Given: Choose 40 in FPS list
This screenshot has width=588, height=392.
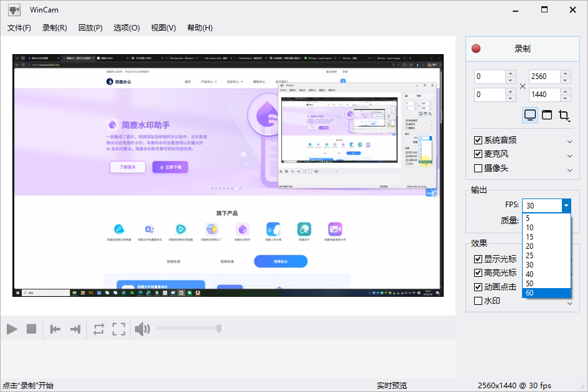Looking at the screenshot, I should tap(546, 274).
